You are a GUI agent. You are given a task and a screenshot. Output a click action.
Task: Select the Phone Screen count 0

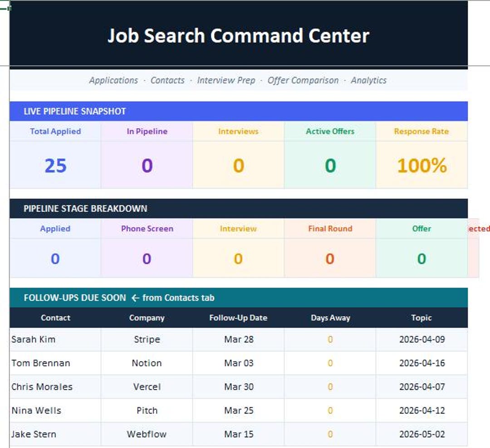[147, 258]
